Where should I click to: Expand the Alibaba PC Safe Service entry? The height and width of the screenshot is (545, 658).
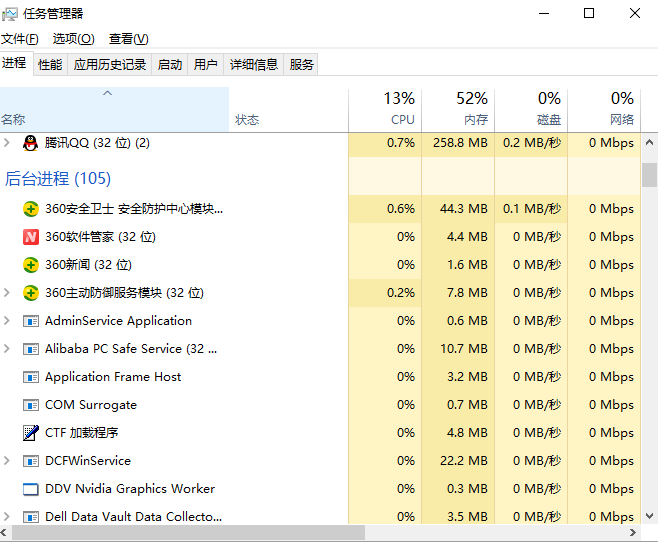pyautogui.click(x=7, y=349)
